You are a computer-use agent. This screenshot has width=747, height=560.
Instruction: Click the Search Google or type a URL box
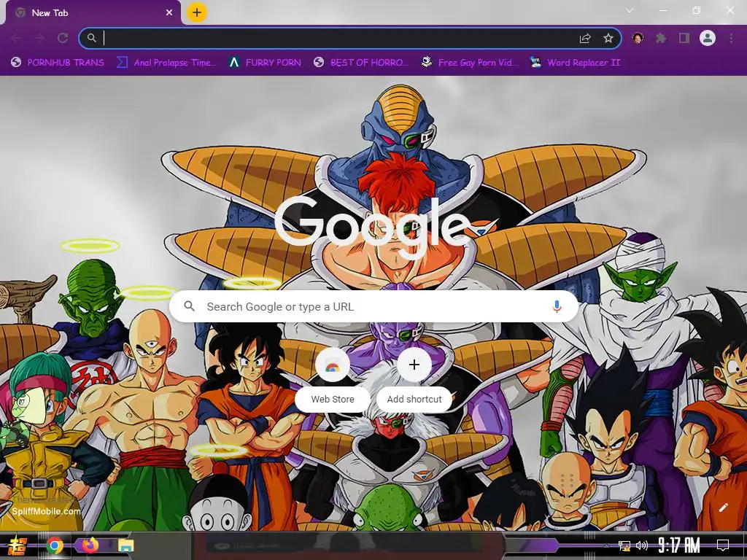[374, 306]
